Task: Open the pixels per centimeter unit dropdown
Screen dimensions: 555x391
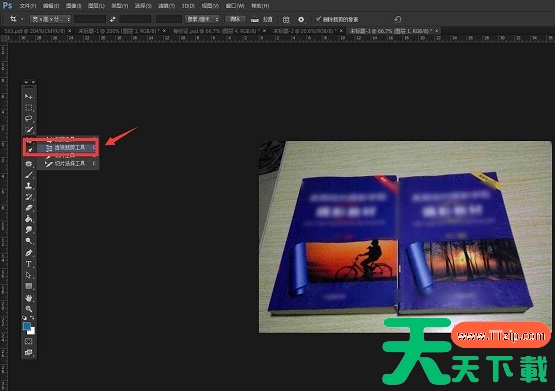Action: pyautogui.click(x=202, y=19)
